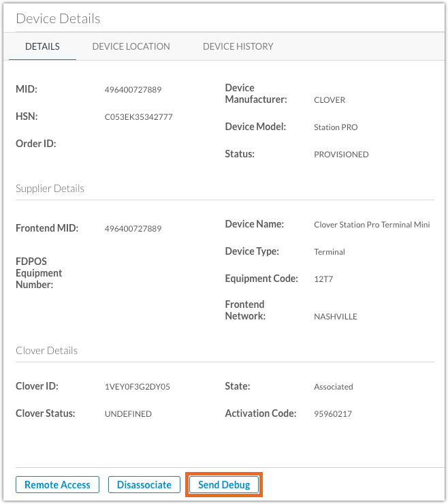Click the Disassociate button
This screenshot has width=448, height=504.
coord(144,485)
